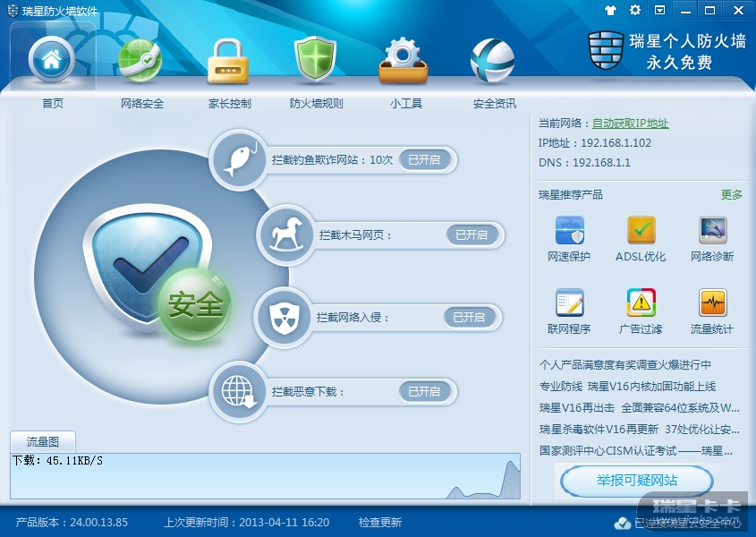The width and height of the screenshot is (756, 537).
Task: Minimize the firewall window
Action: tap(685, 10)
